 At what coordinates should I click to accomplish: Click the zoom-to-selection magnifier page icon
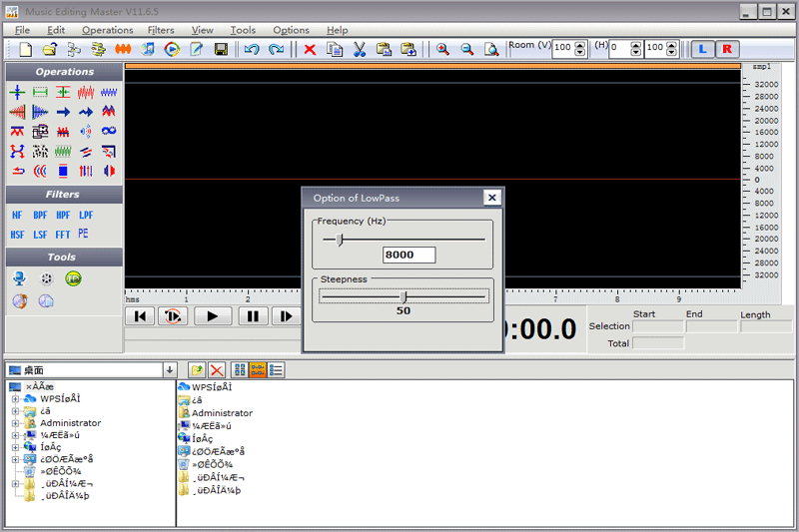click(491, 49)
